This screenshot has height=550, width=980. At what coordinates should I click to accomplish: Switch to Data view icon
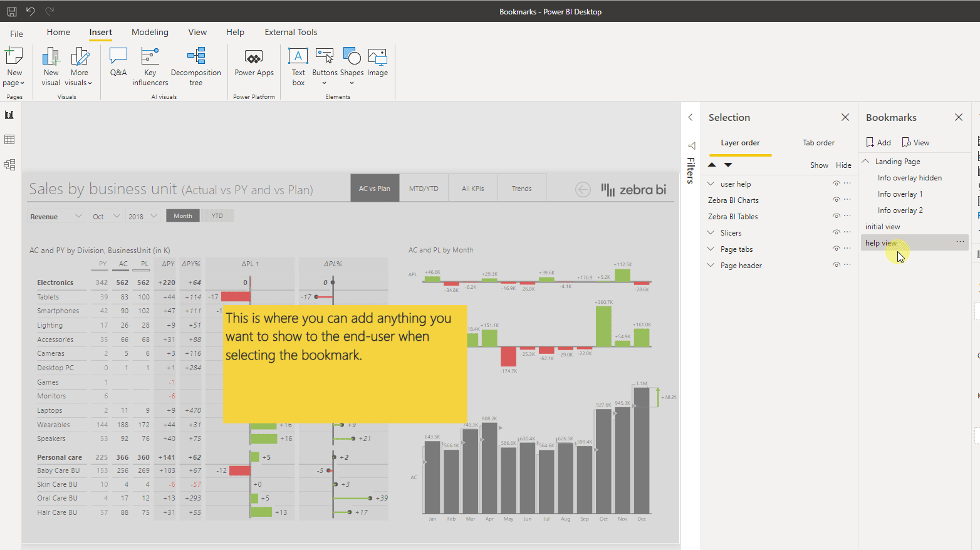[x=9, y=140]
